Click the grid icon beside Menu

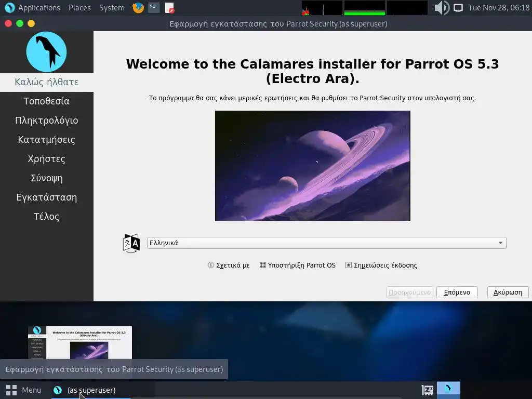point(11,390)
